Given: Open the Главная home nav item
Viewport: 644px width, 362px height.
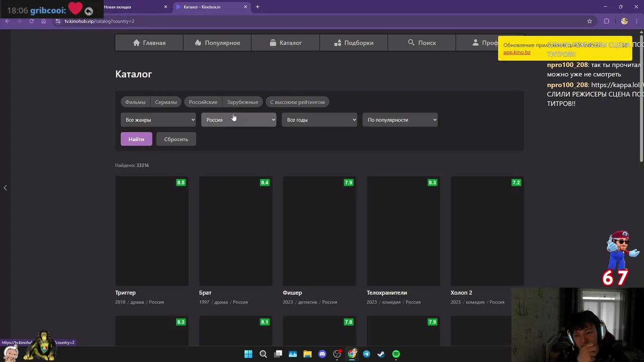Looking at the screenshot, I should [x=149, y=43].
